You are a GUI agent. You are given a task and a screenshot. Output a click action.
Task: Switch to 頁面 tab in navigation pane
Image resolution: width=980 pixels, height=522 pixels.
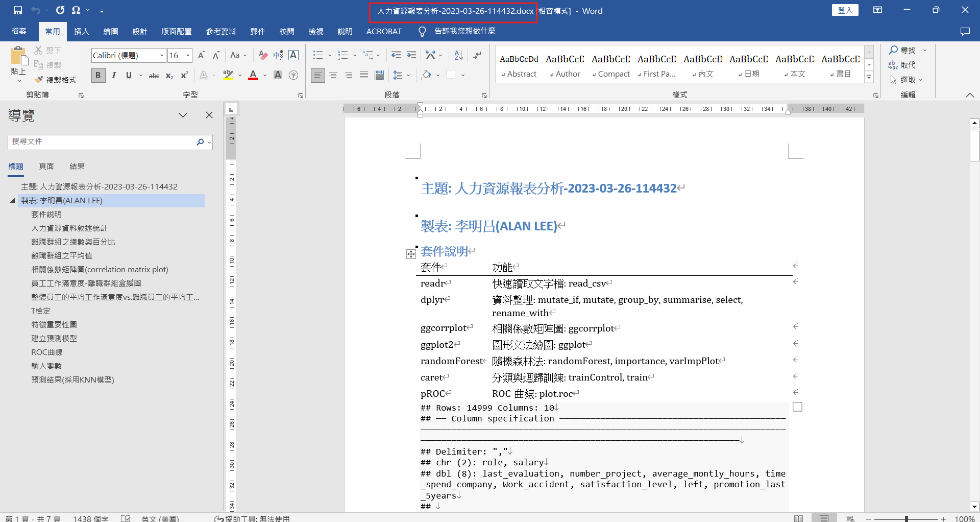coord(46,166)
